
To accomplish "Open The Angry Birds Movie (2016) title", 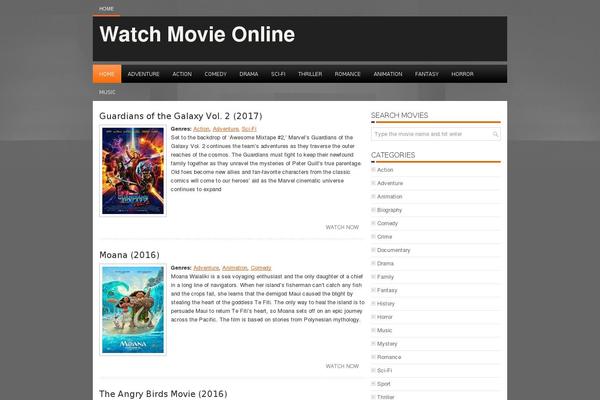I will point(163,394).
